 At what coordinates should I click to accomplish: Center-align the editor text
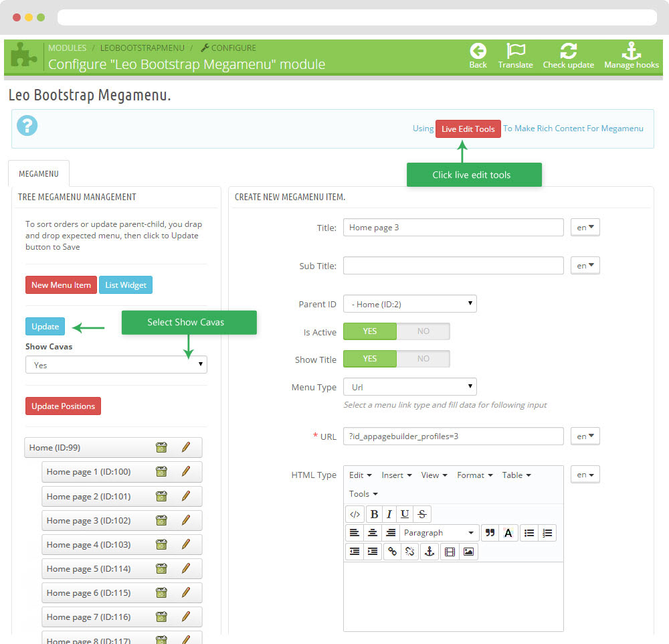[373, 533]
